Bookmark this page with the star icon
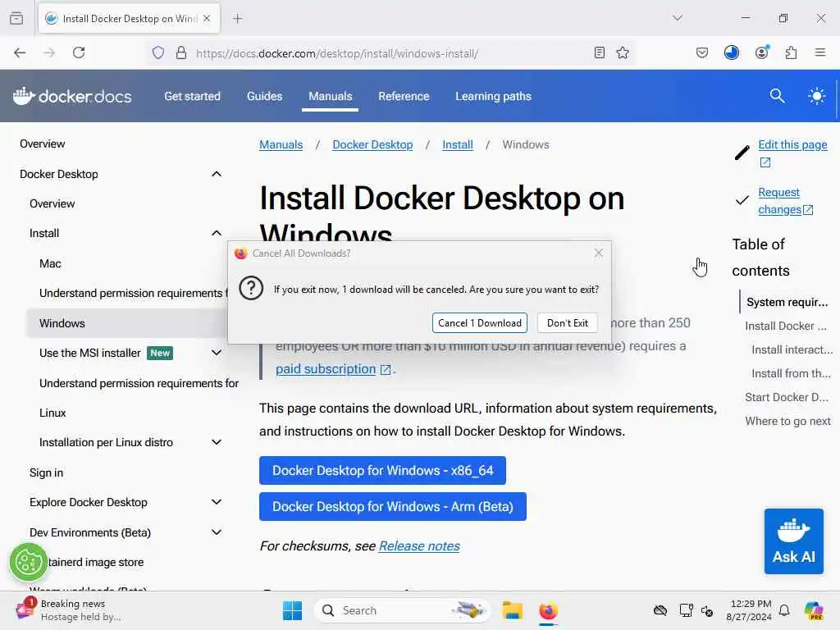This screenshot has height=630, width=840. pyautogui.click(x=623, y=52)
